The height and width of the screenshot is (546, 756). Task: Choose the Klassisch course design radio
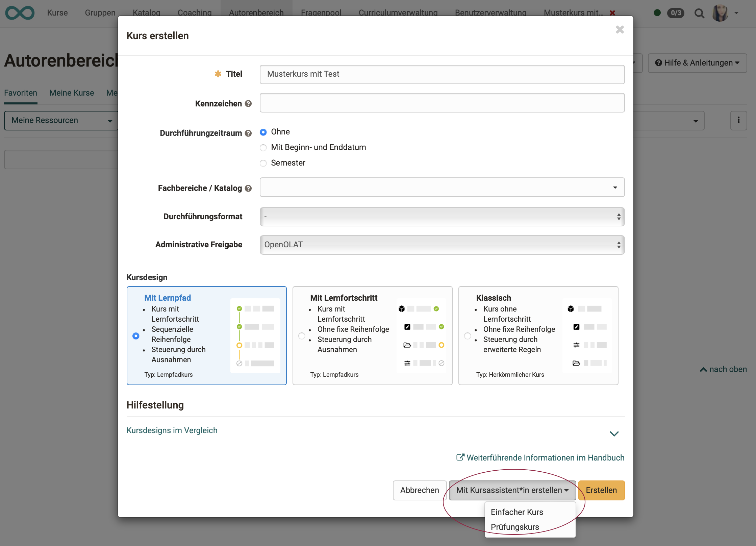click(x=468, y=336)
